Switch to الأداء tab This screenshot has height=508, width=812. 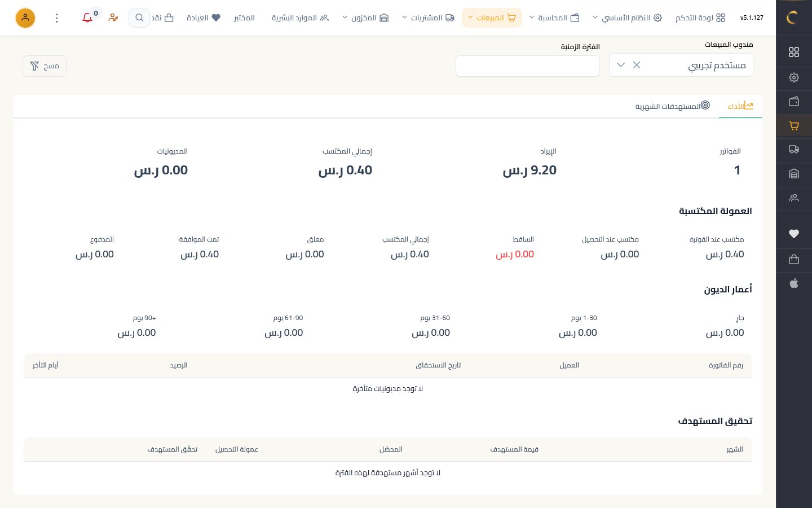pyautogui.click(x=740, y=106)
